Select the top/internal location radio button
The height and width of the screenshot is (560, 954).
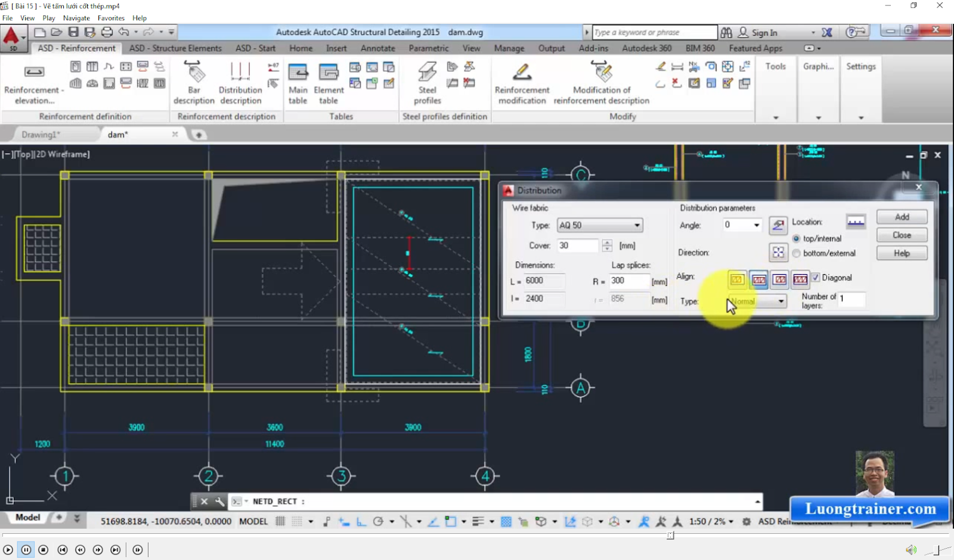pyautogui.click(x=797, y=238)
